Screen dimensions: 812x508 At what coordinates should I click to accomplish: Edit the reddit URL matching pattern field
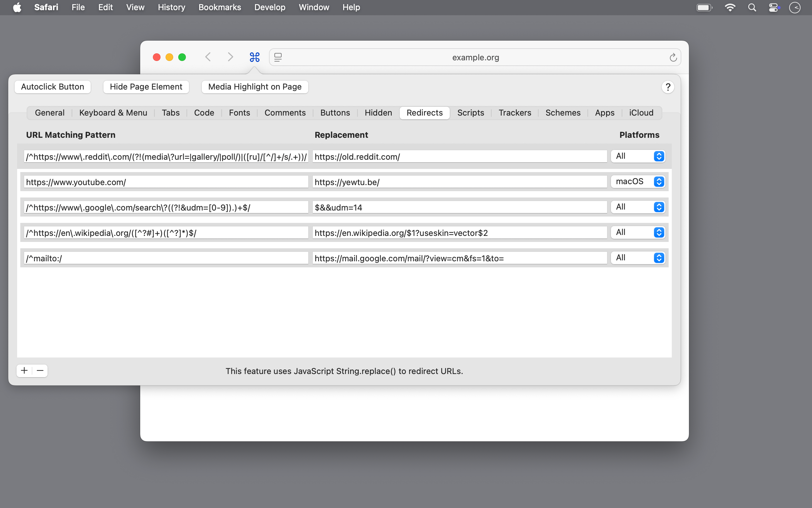pos(166,157)
